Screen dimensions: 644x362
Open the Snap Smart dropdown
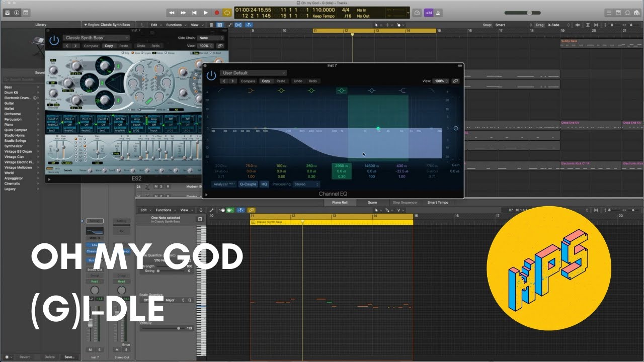click(x=513, y=25)
